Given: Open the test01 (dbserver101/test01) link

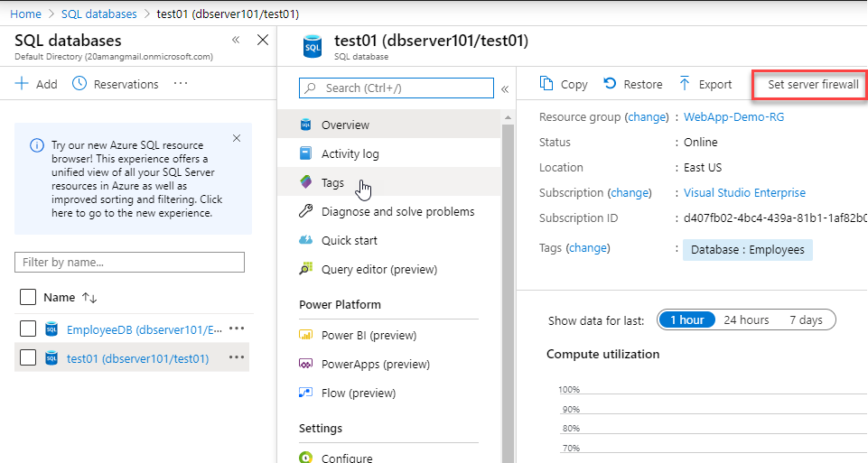Looking at the screenshot, I should pyautogui.click(x=138, y=358).
